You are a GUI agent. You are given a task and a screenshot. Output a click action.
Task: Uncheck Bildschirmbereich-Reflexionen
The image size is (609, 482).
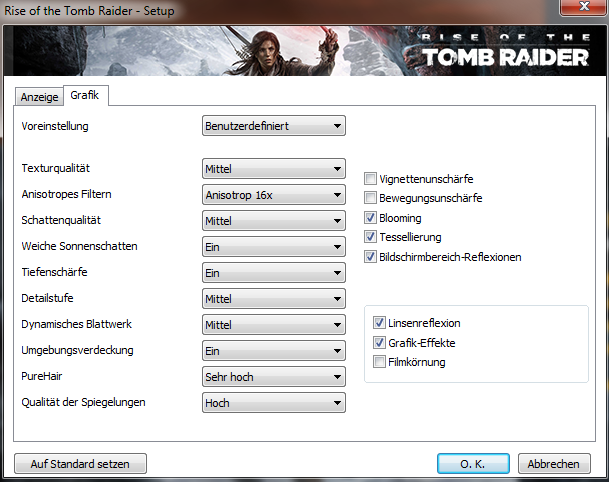click(x=370, y=256)
